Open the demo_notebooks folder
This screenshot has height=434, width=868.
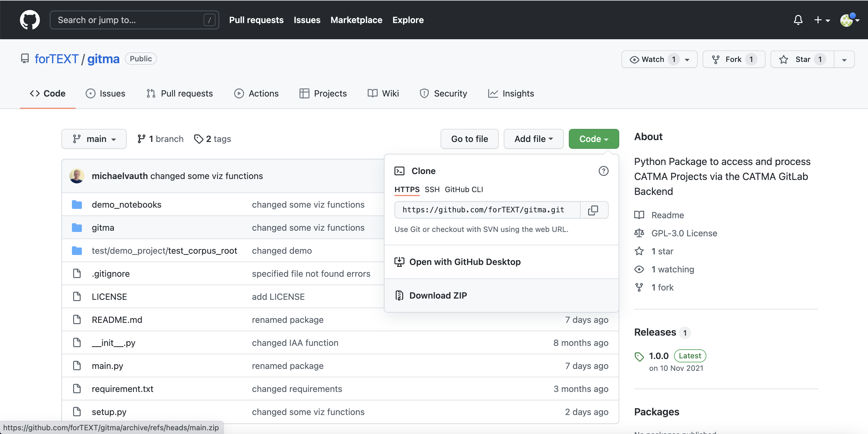[126, 205]
